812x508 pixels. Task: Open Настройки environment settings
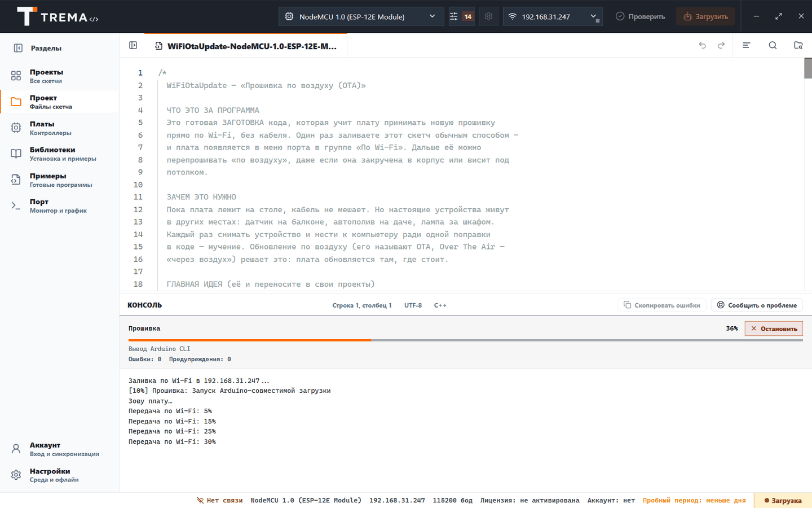click(59, 475)
